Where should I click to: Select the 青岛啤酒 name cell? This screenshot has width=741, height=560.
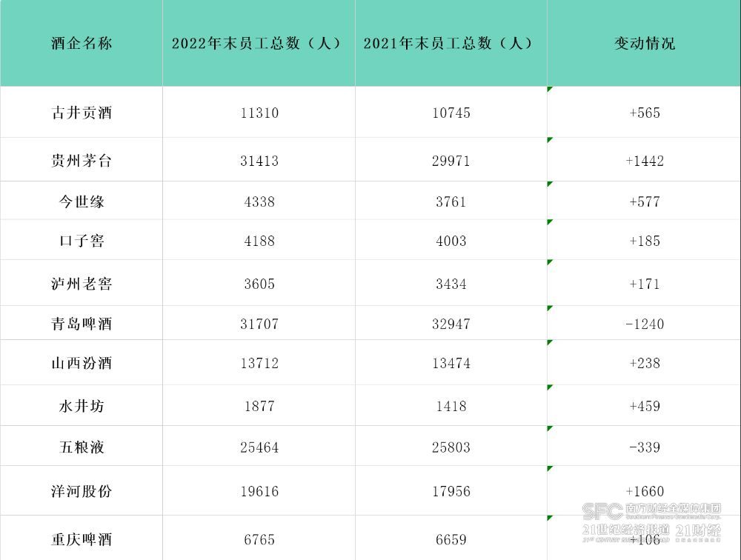tap(82, 324)
